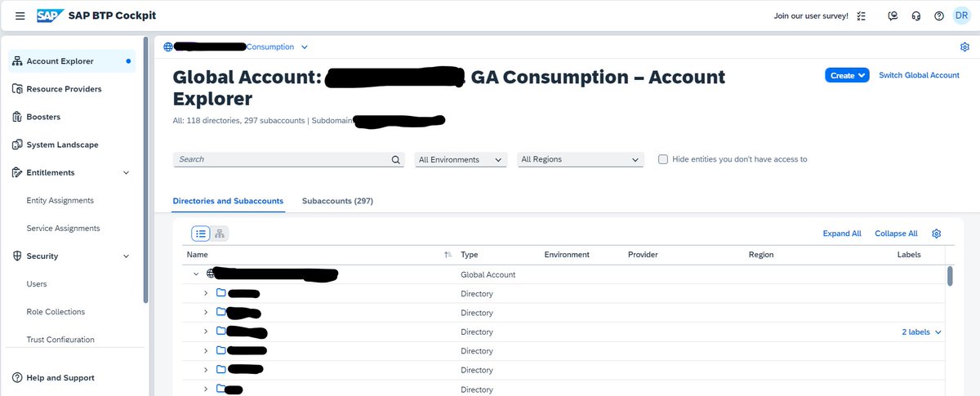The width and height of the screenshot is (980, 396).
Task: Expand the first directory under Global Account
Action: point(206,293)
